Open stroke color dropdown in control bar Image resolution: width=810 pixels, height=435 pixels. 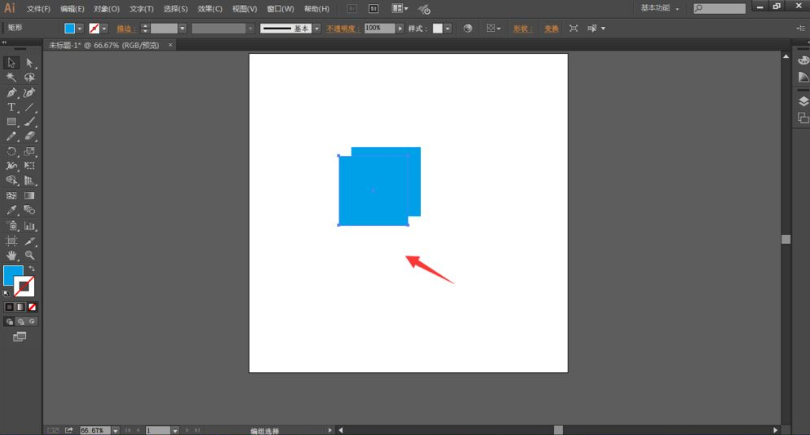tap(104, 28)
